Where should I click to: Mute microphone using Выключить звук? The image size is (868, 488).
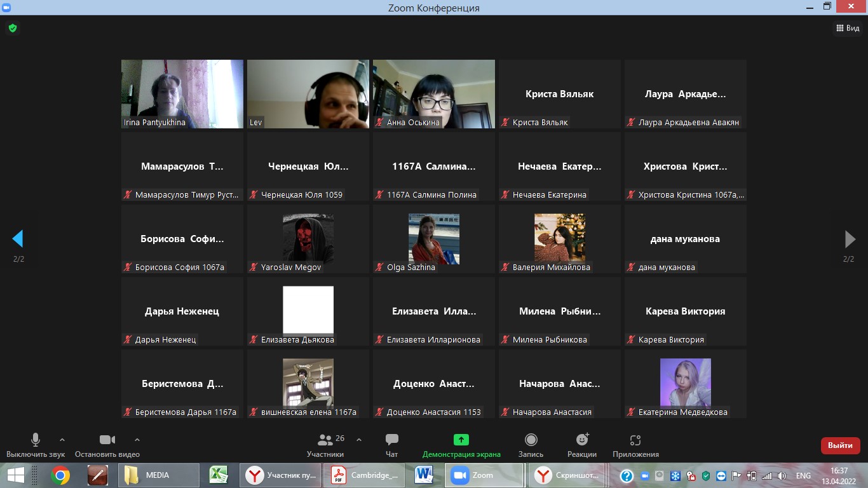click(x=36, y=440)
